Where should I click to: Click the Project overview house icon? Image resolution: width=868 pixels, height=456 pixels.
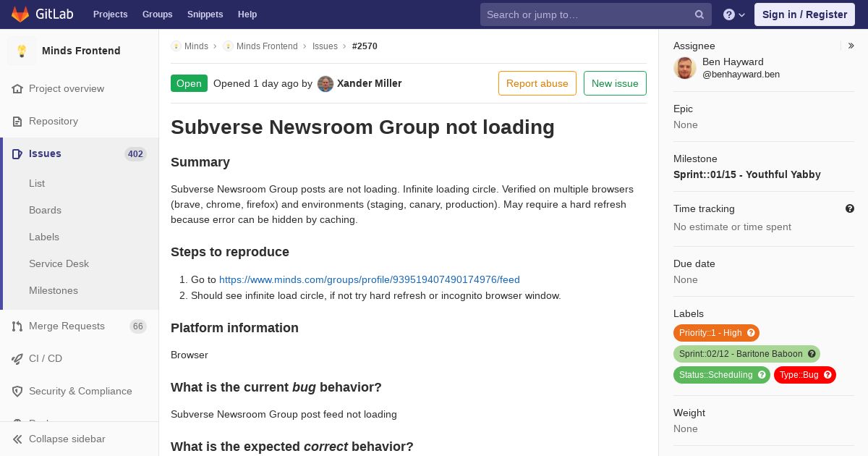[x=17, y=88]
